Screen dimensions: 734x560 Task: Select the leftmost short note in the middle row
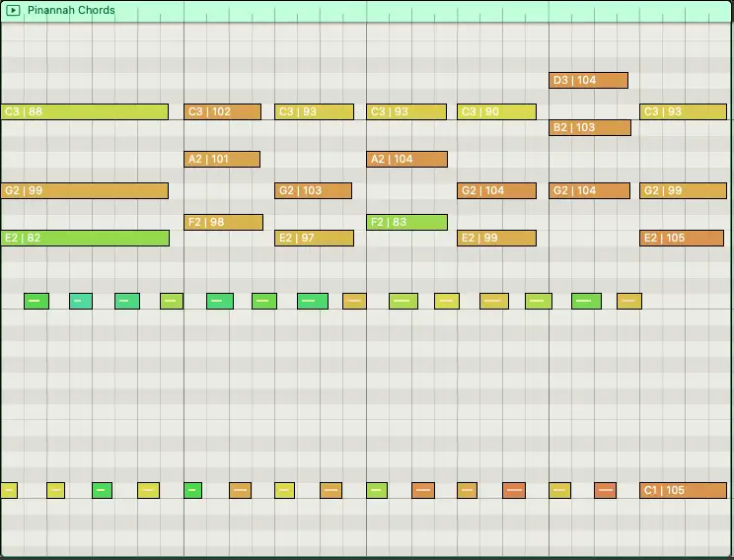(37, 301)
